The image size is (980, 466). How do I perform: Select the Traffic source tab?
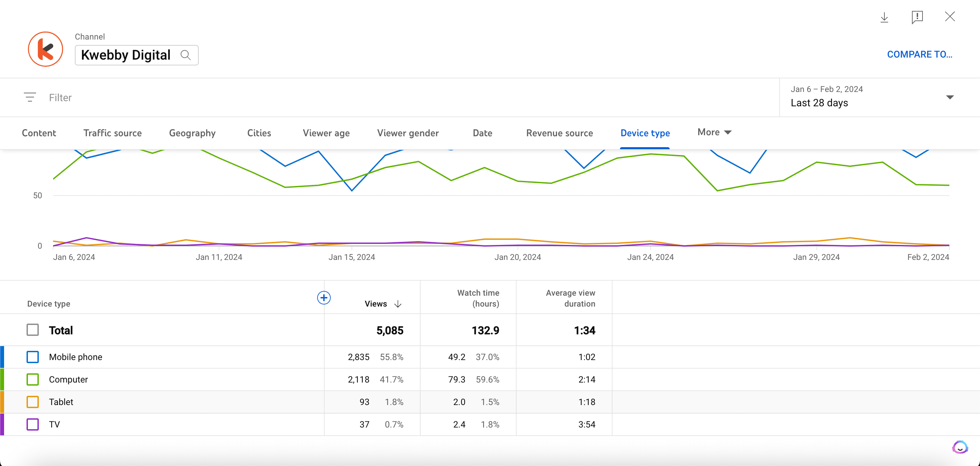[x=113, y=132]
